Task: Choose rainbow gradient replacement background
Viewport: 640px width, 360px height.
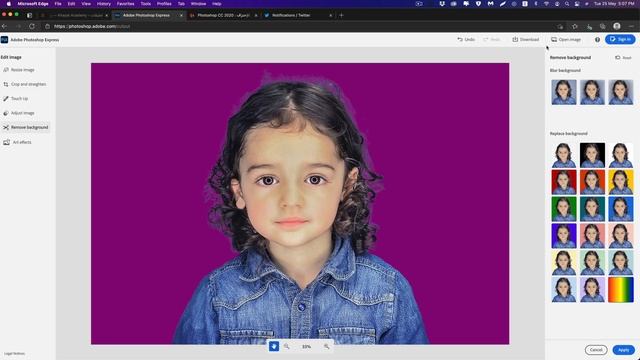Action: [x=621, y=290]
